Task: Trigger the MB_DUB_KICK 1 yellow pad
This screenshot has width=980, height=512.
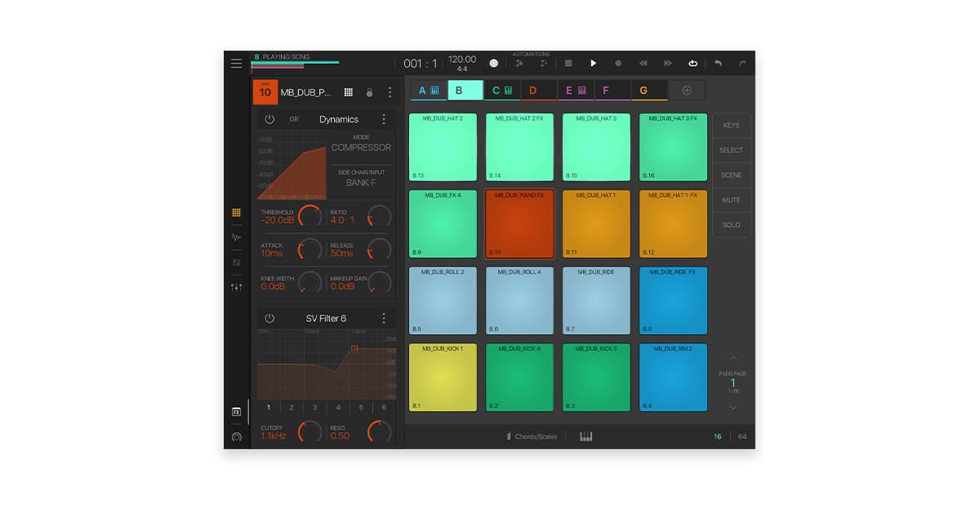Action: coord(443,377)
